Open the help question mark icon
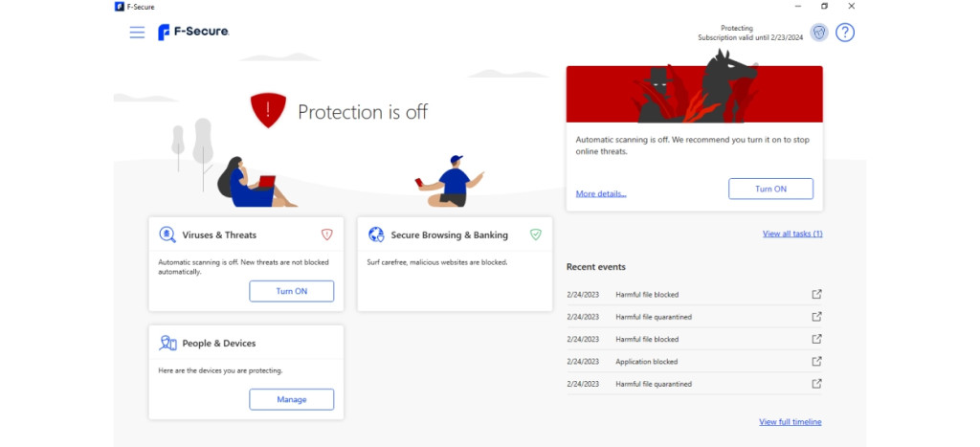The height and width of the screenshot is (447, 980). pos(844,33)
